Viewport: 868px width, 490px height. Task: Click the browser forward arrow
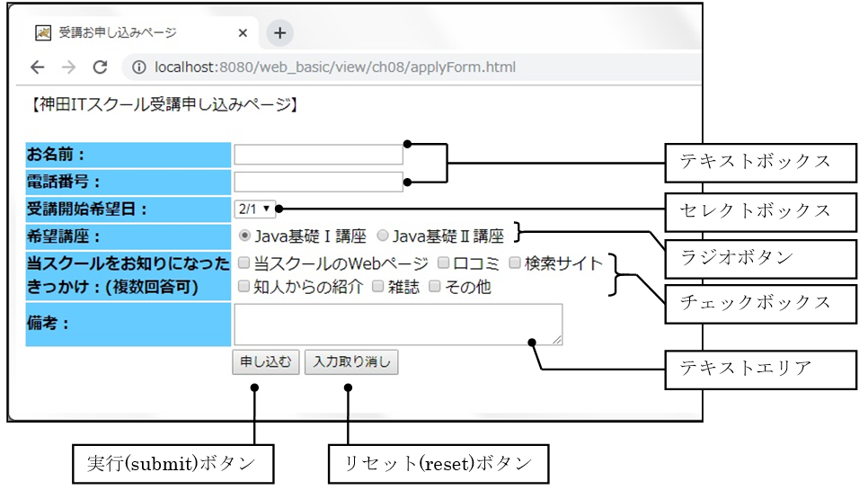click(x=68, y=67)
